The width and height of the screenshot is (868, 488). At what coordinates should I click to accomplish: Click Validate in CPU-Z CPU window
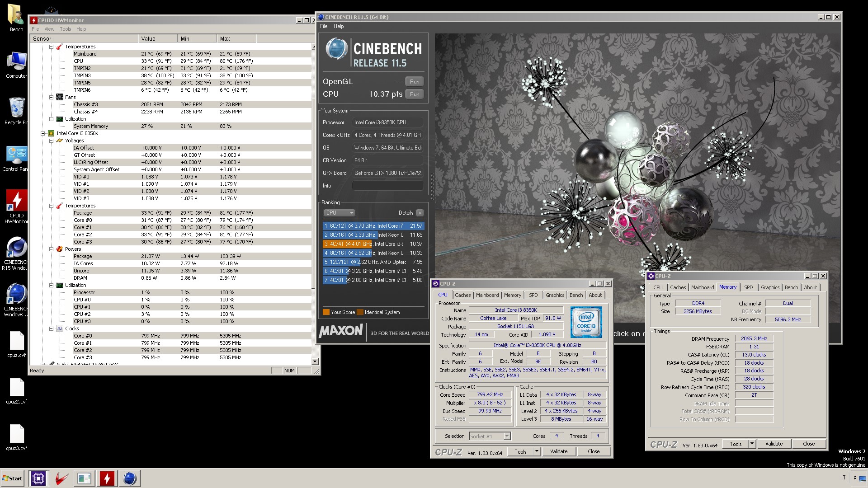pyautogui.click(x=559, y=451)
